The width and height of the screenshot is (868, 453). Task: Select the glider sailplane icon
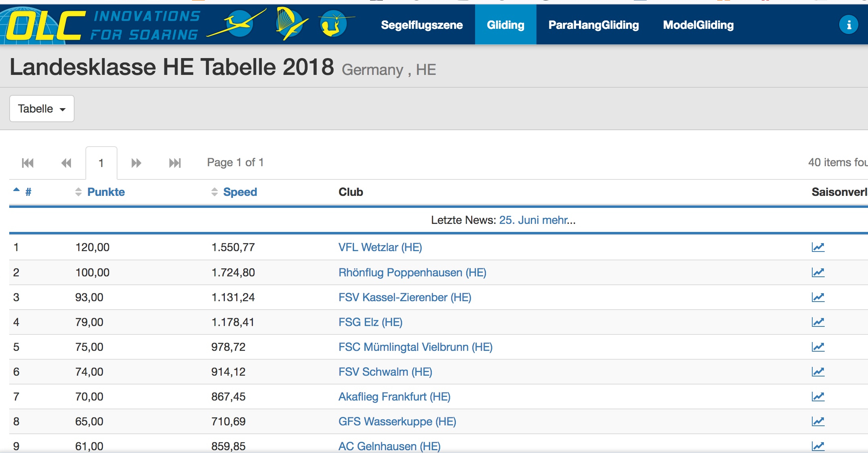click(237, 24)
